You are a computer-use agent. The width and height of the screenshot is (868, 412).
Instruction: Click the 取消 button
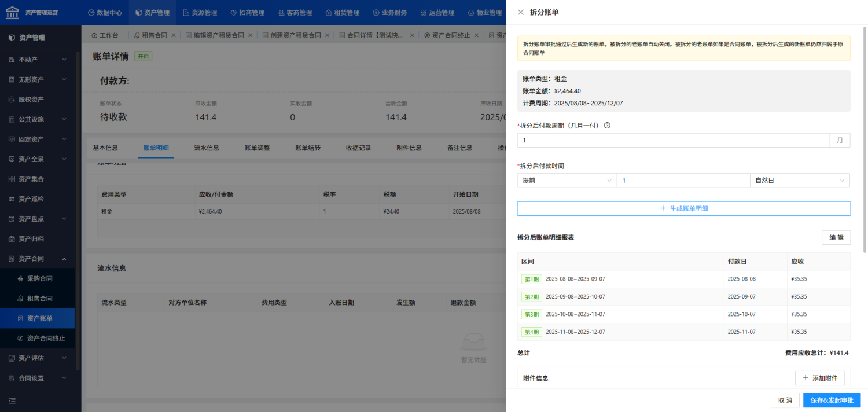pos(785,400)
